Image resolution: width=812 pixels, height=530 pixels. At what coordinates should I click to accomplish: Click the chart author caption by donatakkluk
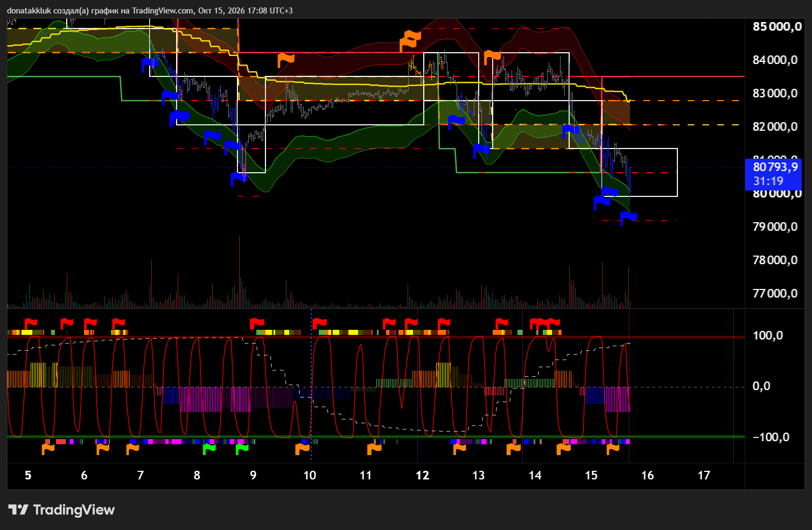[x=150, y=10]
